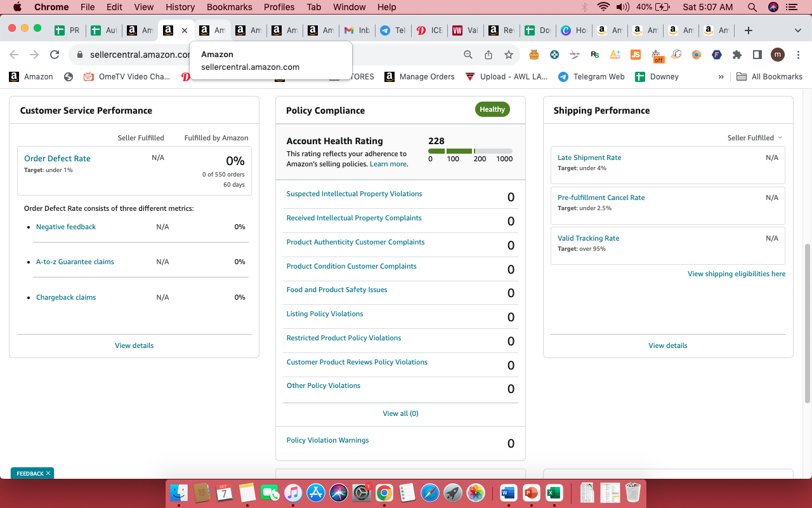Open Negative feedback link
Image resolution: width=812 pixels, height=508 pixels.
coord(66,227)
